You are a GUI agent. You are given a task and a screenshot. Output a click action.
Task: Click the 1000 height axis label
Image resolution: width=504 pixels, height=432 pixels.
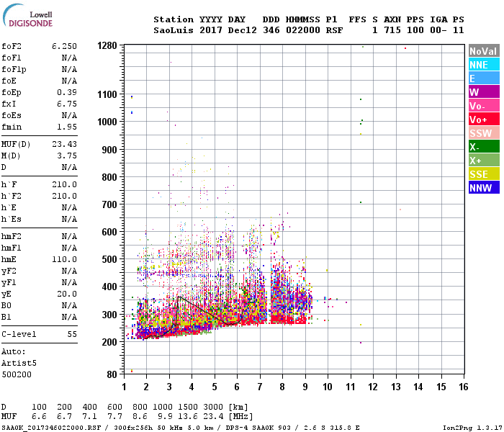pos(107,122)
